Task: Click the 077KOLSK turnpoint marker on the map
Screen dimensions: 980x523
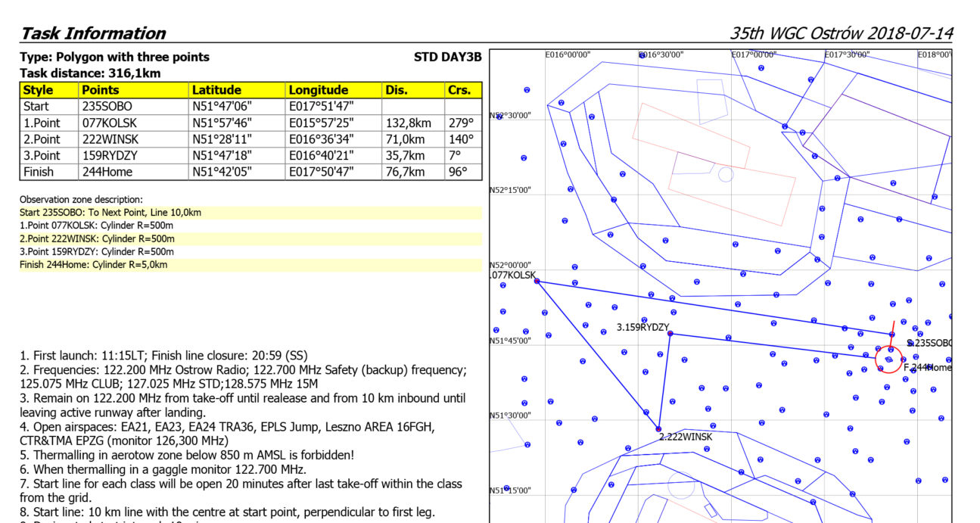Action: point(537,281)
